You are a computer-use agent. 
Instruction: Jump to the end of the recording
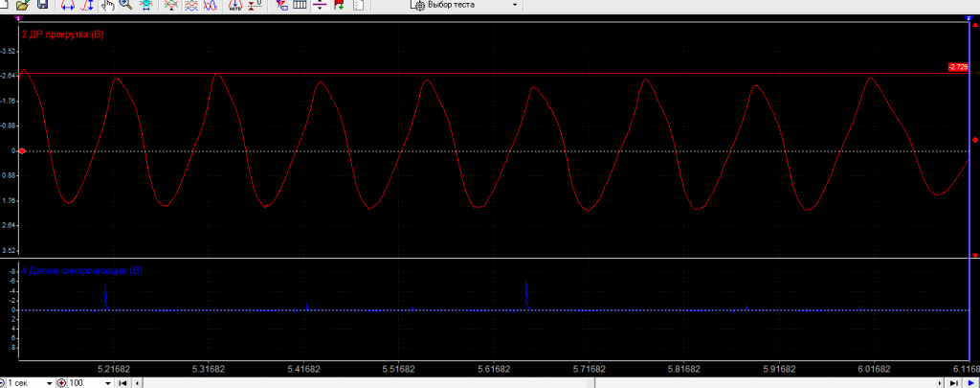tap(954, 383)
